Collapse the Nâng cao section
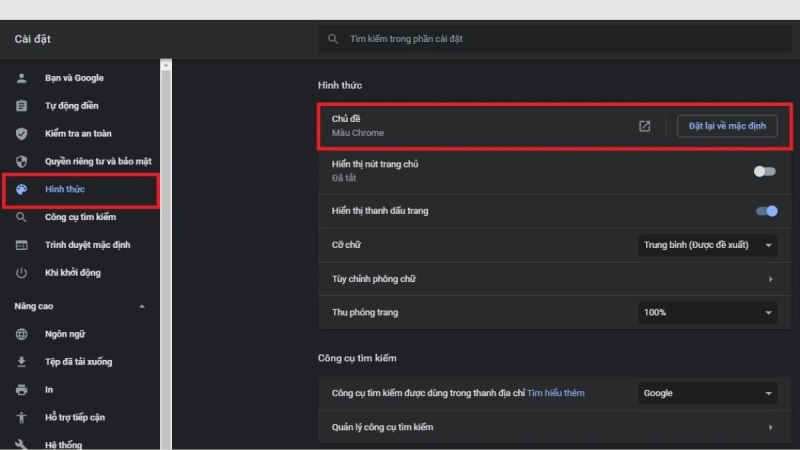The image size is (800, 450). pyautogui.click(x=141, y=306)
